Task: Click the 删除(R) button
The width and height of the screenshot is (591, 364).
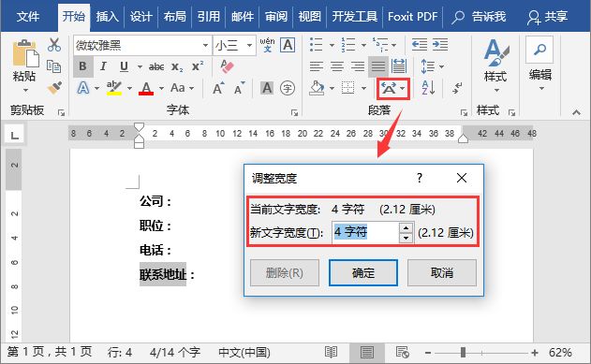Action: coord(285,272)
